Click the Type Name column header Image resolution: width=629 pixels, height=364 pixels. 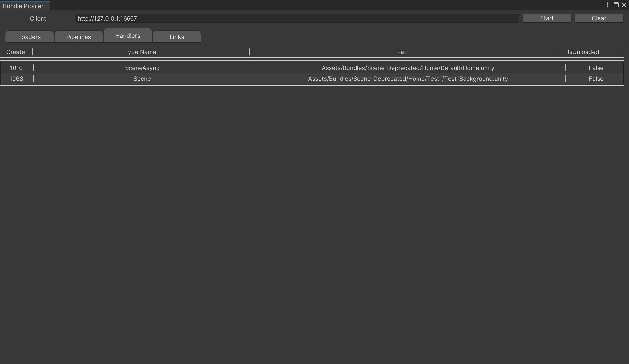tap(140, 52)
